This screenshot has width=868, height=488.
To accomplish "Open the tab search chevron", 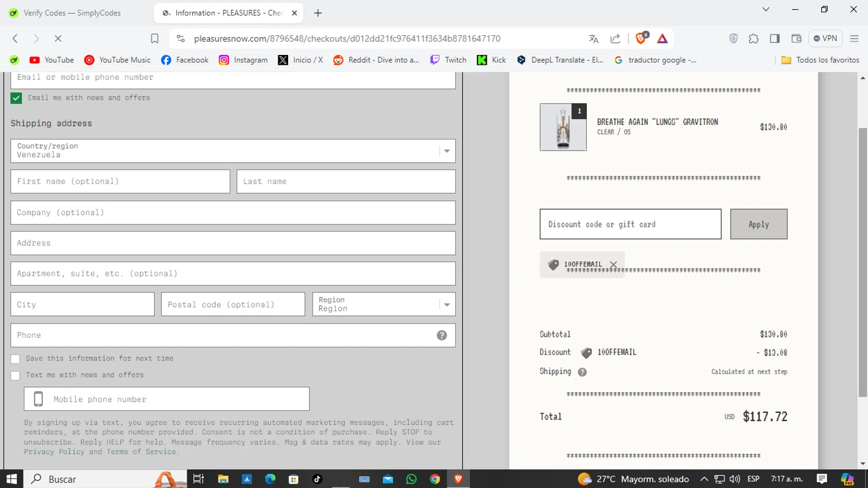I will click(x=766, y=9).
